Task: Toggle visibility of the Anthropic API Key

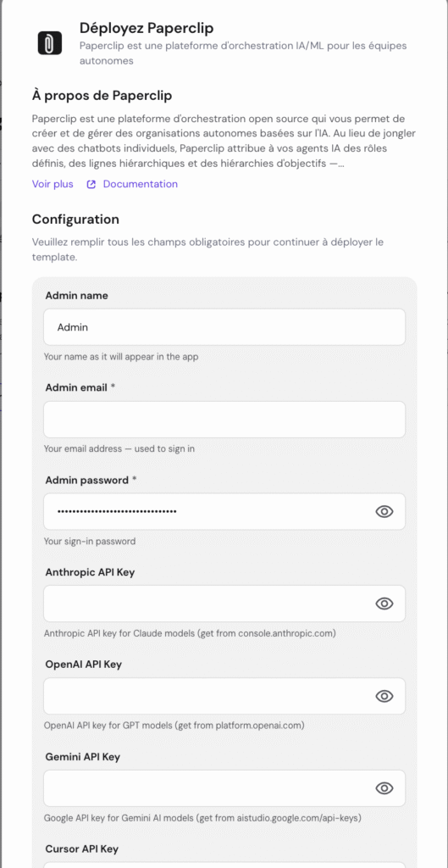Action: [384, 604]
